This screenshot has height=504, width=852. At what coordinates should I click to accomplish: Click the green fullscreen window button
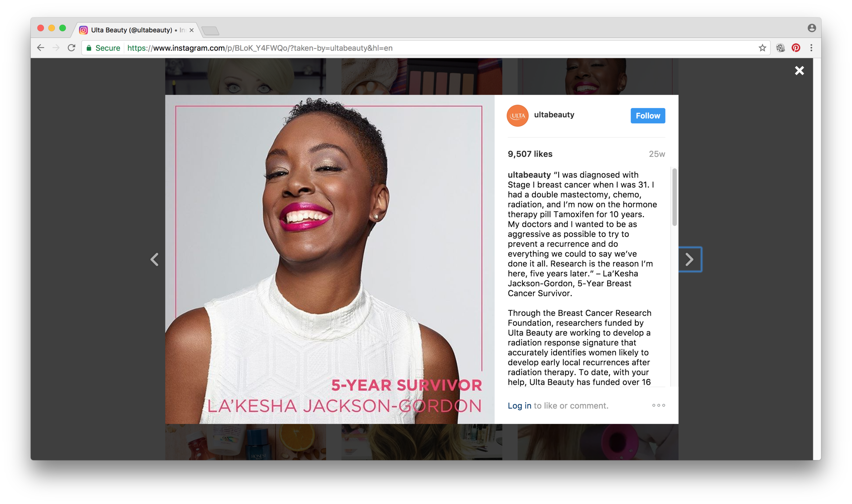62,28
